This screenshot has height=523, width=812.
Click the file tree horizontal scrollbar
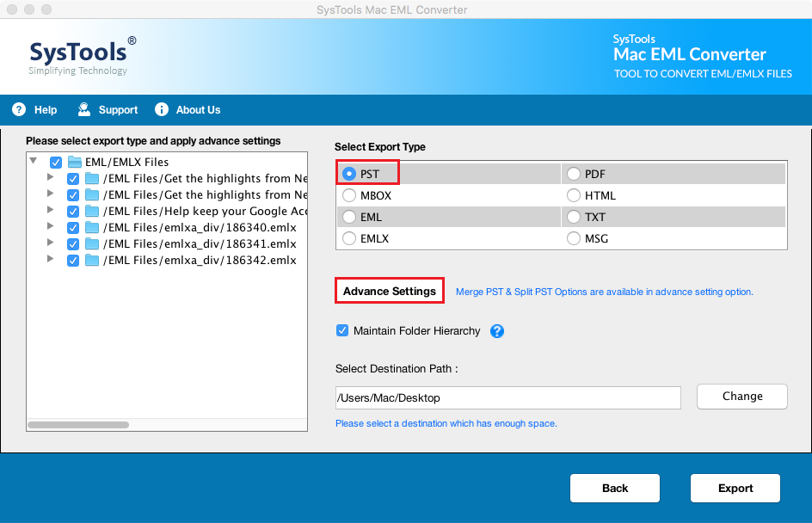click(78, 425)
